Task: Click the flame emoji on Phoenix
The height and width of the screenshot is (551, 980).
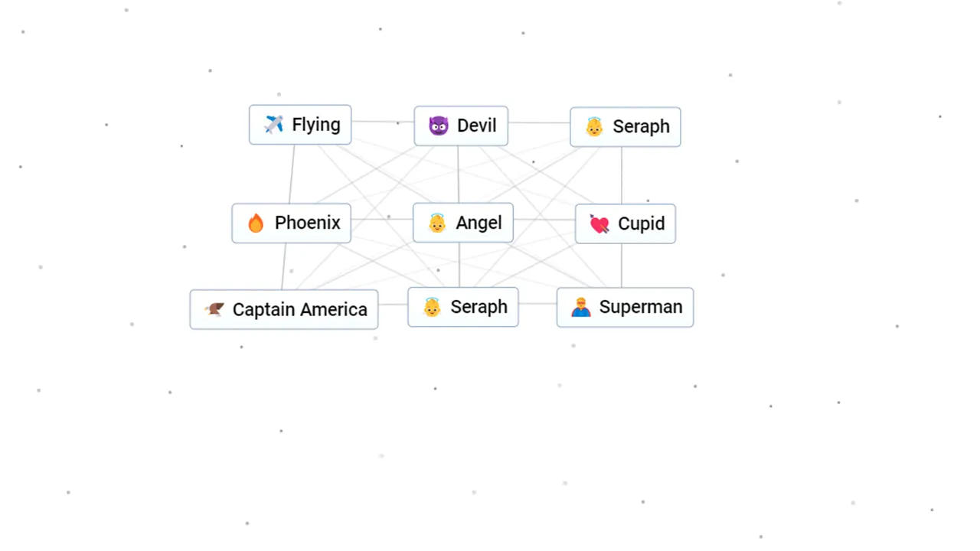Action: click(x=256, y=223)
